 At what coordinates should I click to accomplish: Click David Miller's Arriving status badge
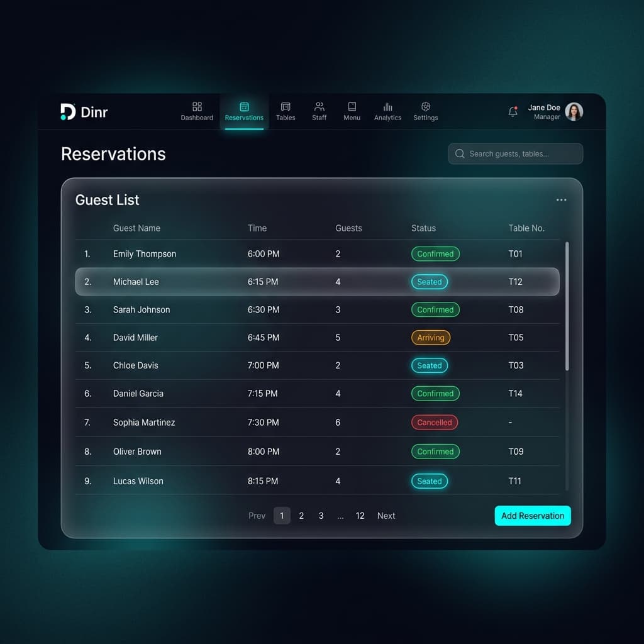pos(430,338)
